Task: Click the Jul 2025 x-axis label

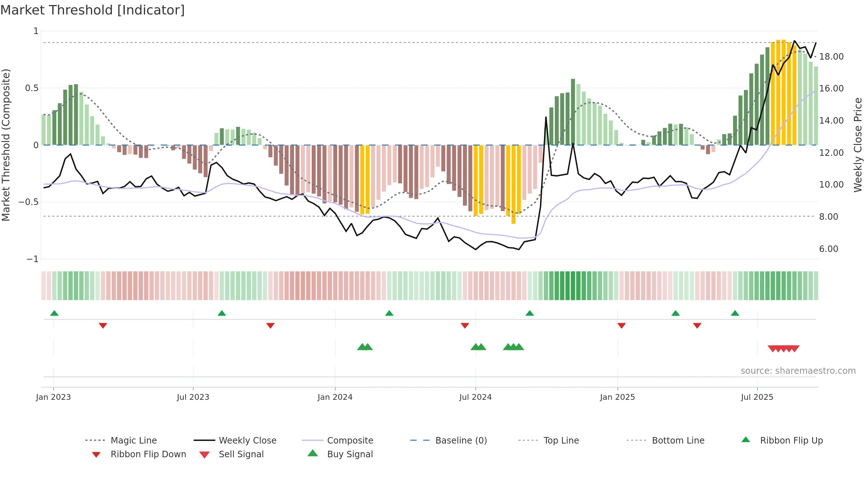Action: pyautogui.click(x=757, y=397)
